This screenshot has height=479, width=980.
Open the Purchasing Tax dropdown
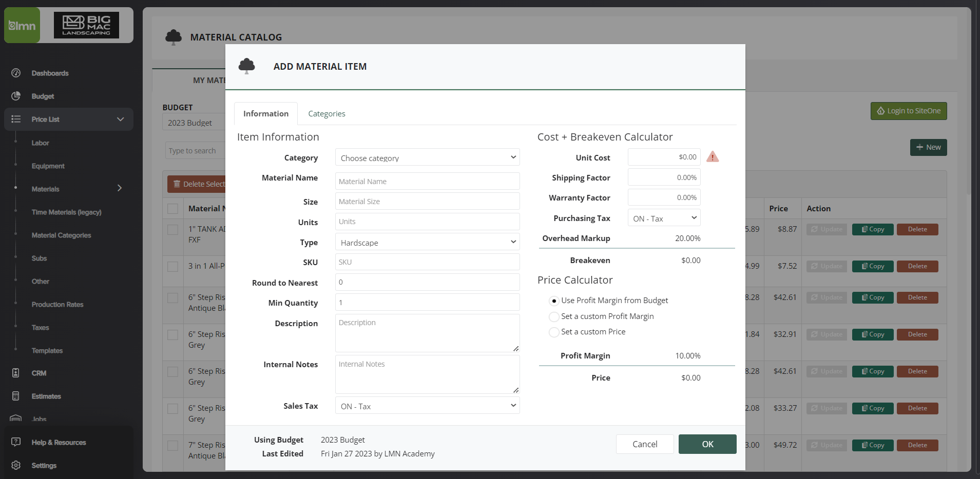[x=664, y=218]
